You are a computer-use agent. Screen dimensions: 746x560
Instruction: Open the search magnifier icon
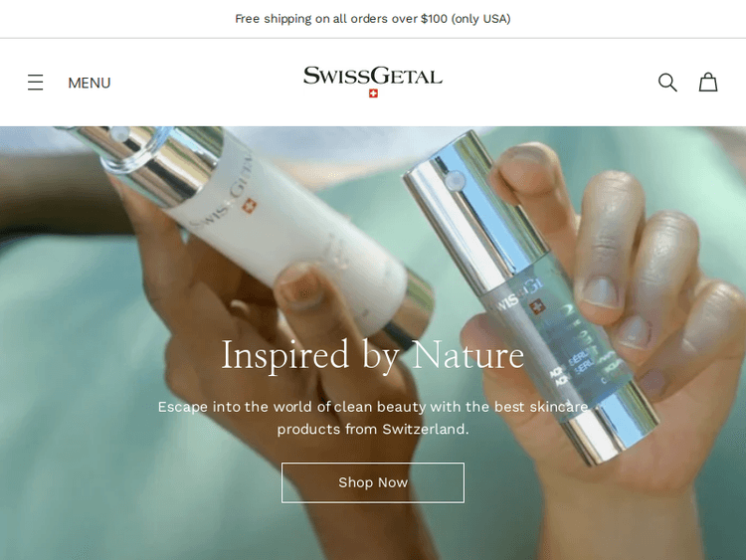tap(667, 83)
